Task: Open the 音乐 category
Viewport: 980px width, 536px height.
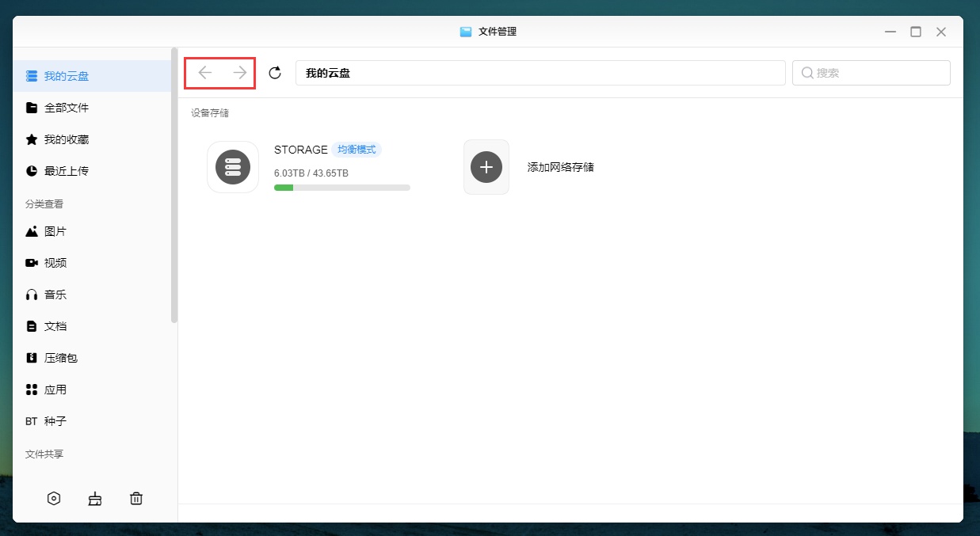Action: point(55,295)
